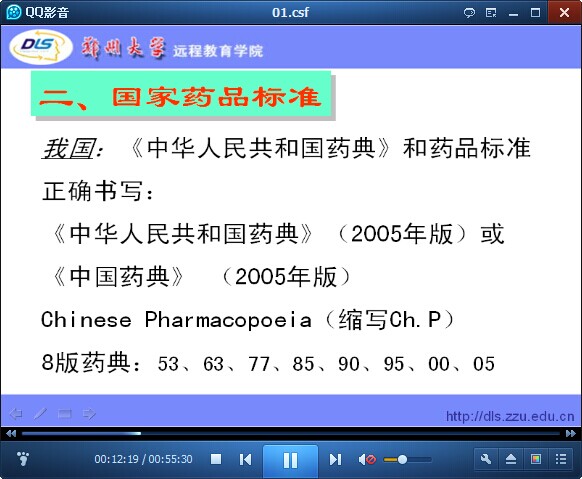Unmute the audio speaker icon
Screen dimensions: 582x479
tap(367, 460)
